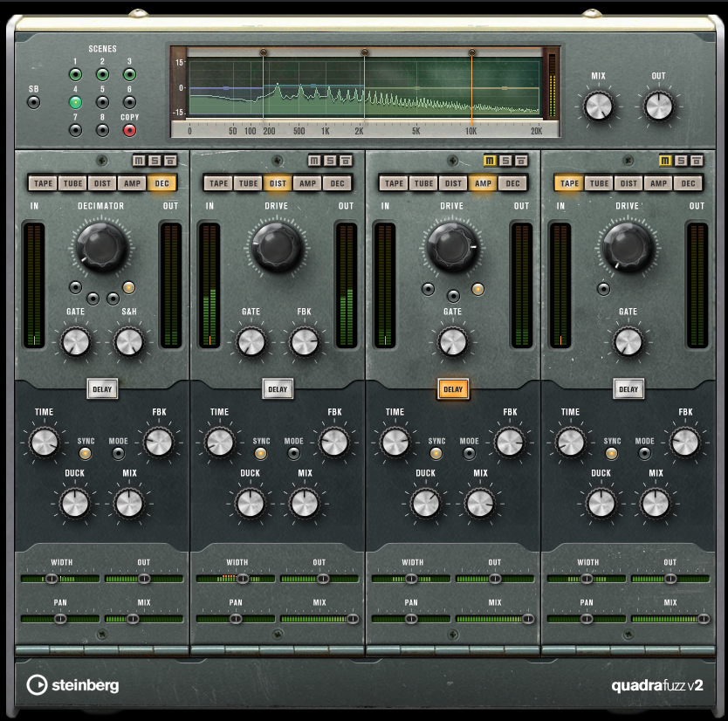The height and width of the screenshot is (721, 728).
Task: Toggle the SB single band button
Action: [x=33, y=102]
